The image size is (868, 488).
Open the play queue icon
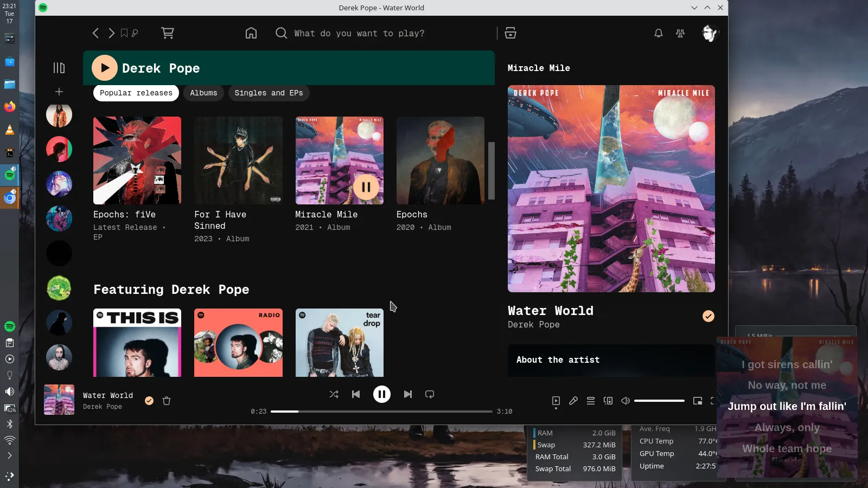point(591,401)
